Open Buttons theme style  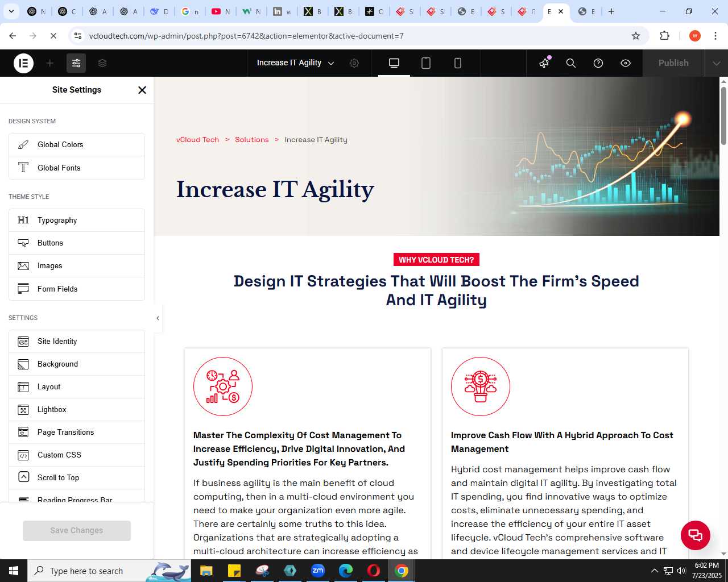[x=77, y=243]
